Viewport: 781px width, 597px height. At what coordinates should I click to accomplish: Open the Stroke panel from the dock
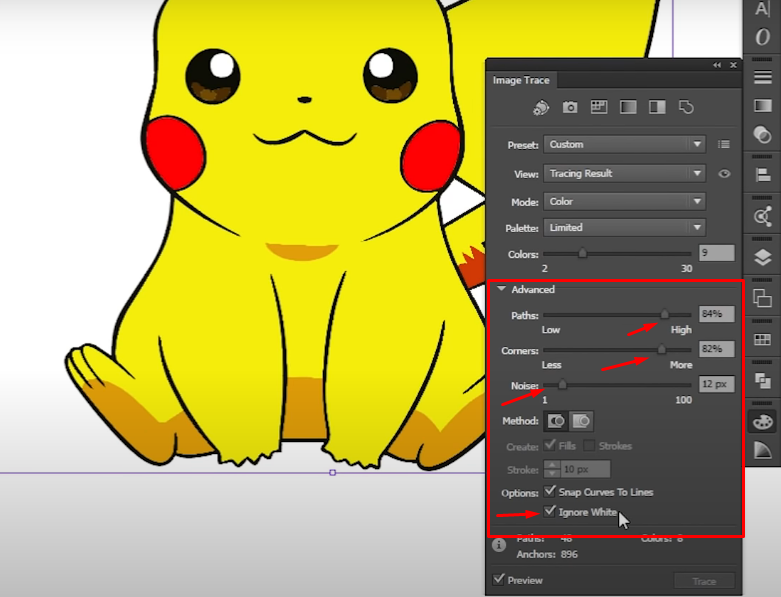[x=763, y=77]
